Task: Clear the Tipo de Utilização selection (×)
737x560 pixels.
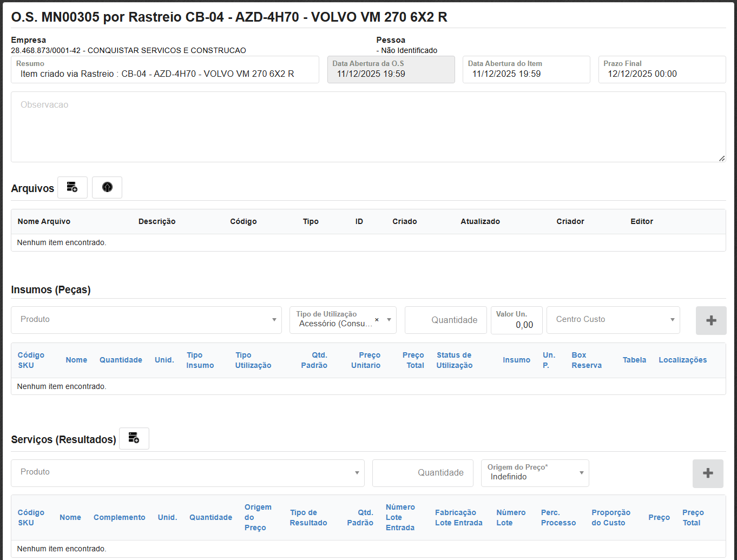Action: coord(377,320)
